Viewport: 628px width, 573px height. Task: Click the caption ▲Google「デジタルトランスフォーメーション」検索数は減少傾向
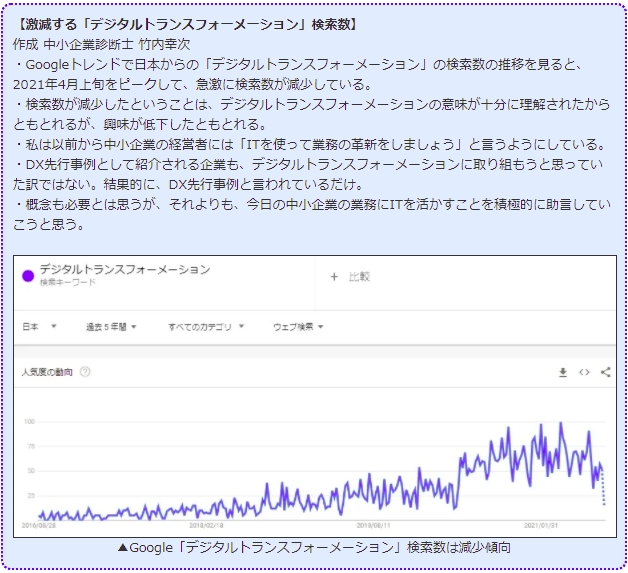point(314,547)
